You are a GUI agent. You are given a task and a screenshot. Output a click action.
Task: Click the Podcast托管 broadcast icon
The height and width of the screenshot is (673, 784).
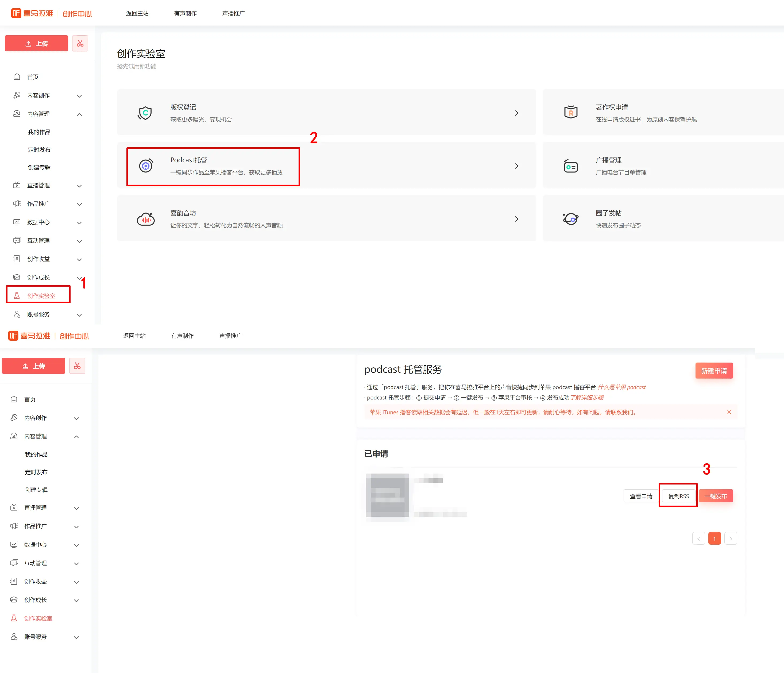[146, 166]
